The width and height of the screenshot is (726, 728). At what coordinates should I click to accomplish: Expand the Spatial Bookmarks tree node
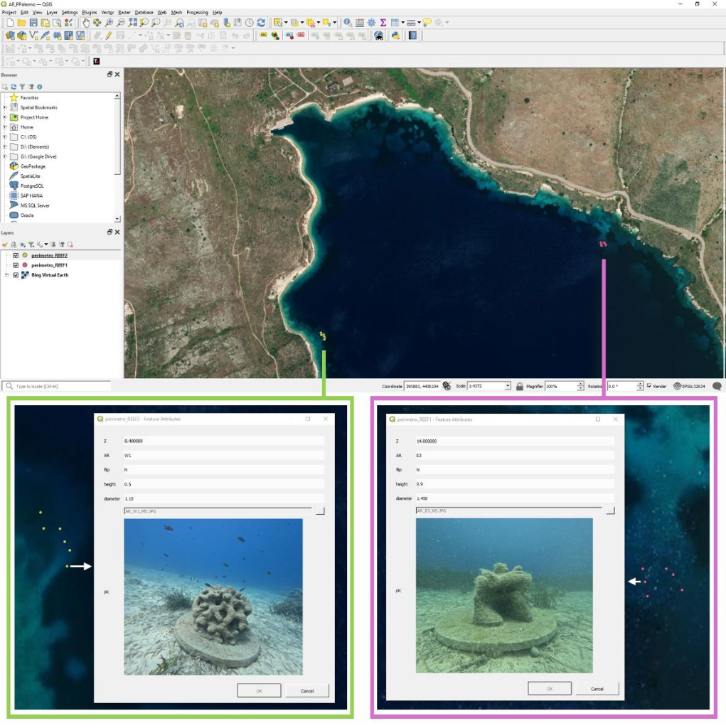tap(5, 107)
